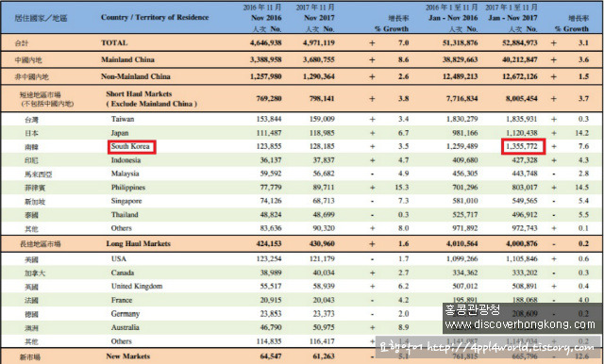Click the Australia row label
The image size is (604, 364).
[x=126, y=327]
